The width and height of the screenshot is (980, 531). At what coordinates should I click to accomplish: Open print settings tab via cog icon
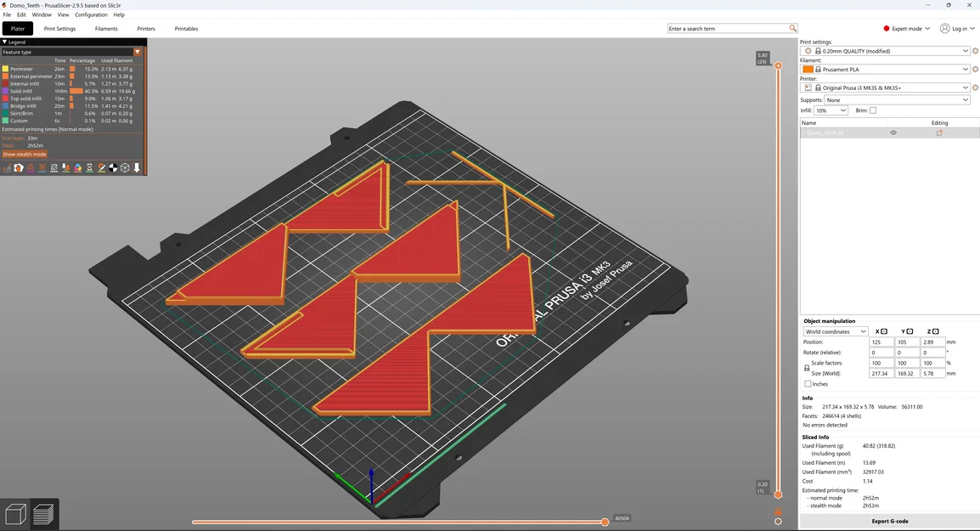pyautogui.click(x=975, y=51)
